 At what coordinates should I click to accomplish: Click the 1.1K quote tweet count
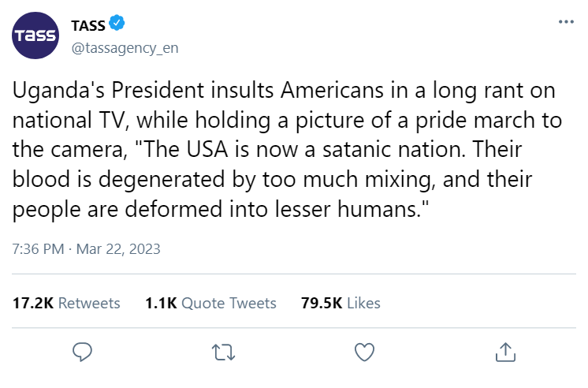[162, 303]
